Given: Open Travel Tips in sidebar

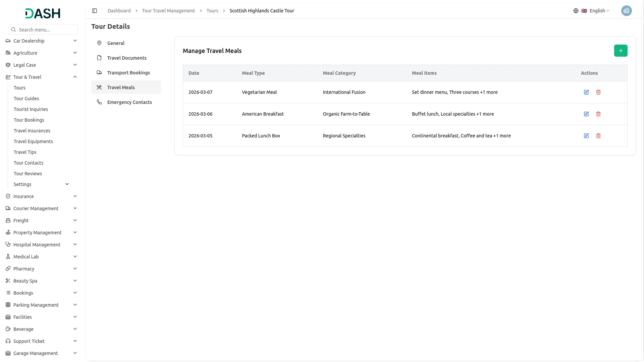Looking at the screenshot, I should 25,152.
